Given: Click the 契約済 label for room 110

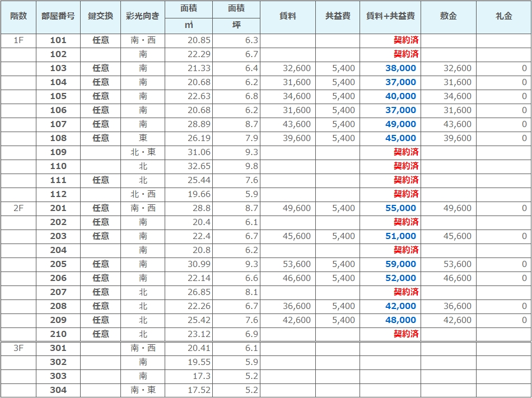Looking at the screenshot, I should click(x=406, y=166).
